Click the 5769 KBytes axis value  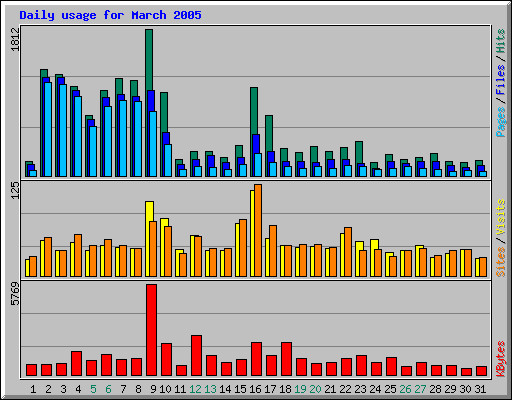[15, 294]
